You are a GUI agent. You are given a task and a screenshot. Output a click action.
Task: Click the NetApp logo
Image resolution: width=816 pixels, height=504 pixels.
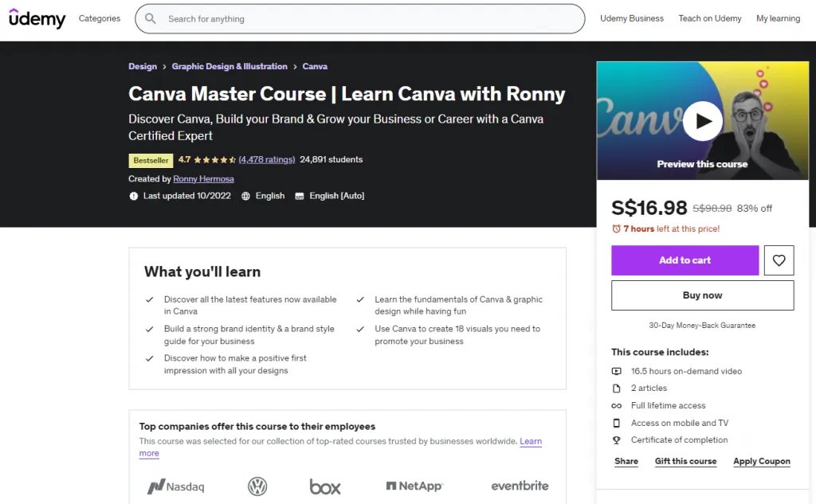coord(414,486)
